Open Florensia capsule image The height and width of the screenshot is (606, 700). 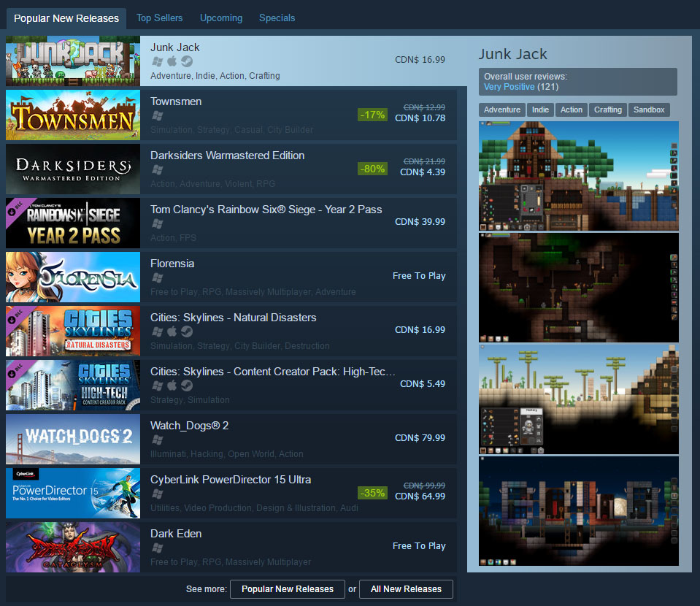73,277
